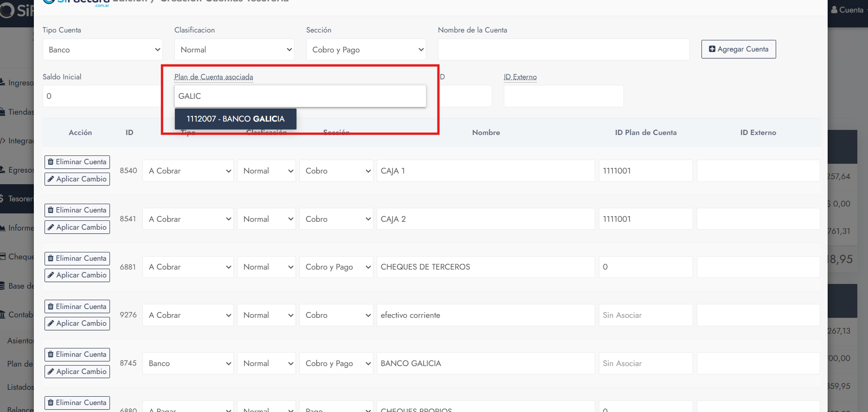Focus the Saldo Inicial input
Image resolution: width=868 pixels, height=412 pixels.
pos(102,96)
